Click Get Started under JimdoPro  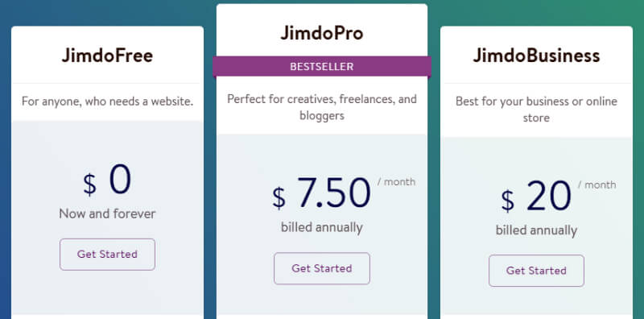click(322, 268)
